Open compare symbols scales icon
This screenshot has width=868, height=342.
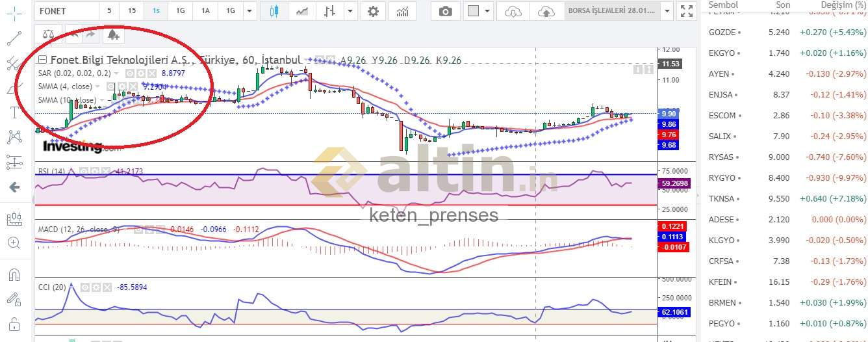[x=49, y=34]
